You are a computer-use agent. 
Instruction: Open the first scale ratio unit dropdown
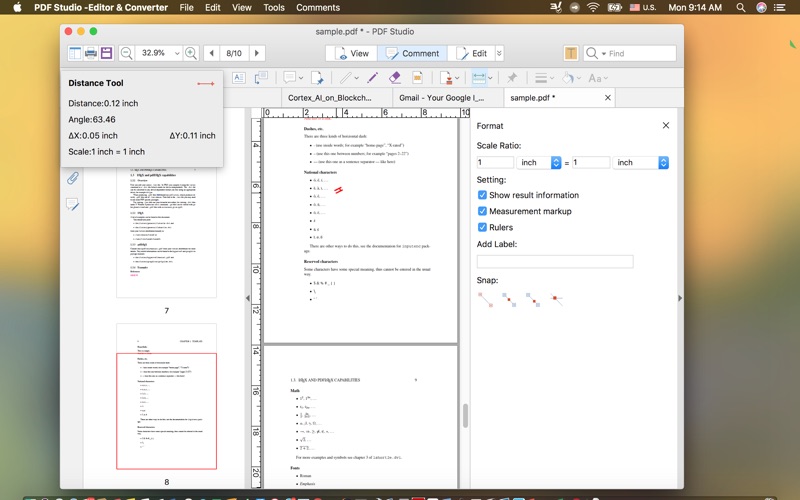click(540, 162)
